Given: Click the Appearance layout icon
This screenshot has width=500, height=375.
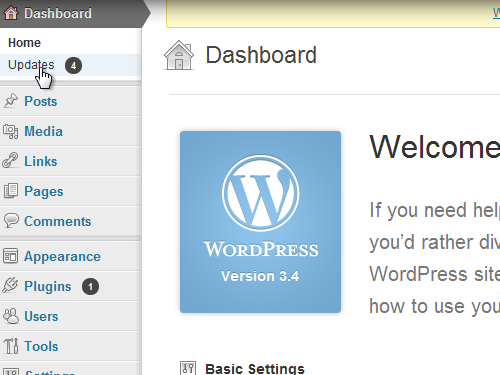Looking at the screenshot, I should [x=10, y=256].
